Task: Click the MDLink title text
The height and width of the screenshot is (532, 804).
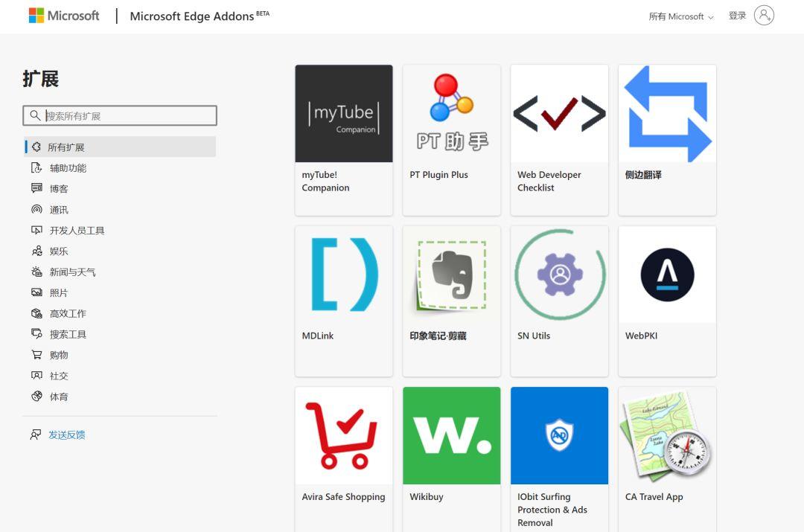Action: 317,336
